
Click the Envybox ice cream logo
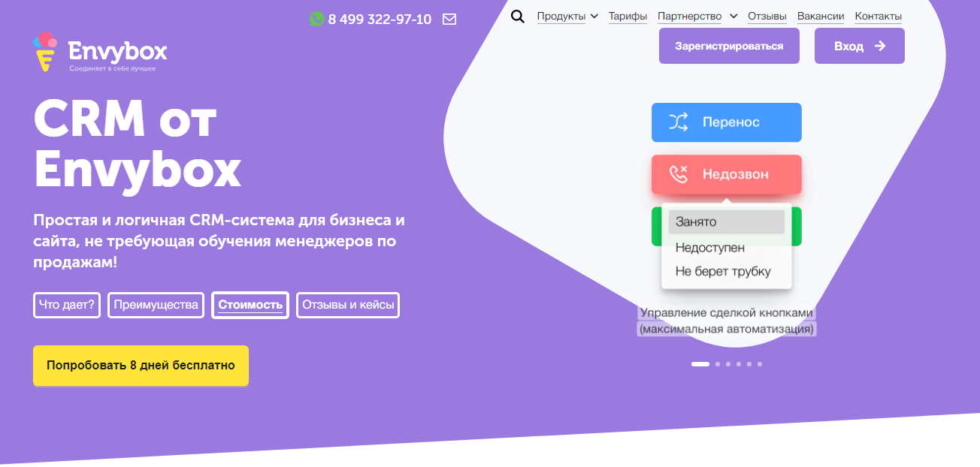[x=45, y=52]
